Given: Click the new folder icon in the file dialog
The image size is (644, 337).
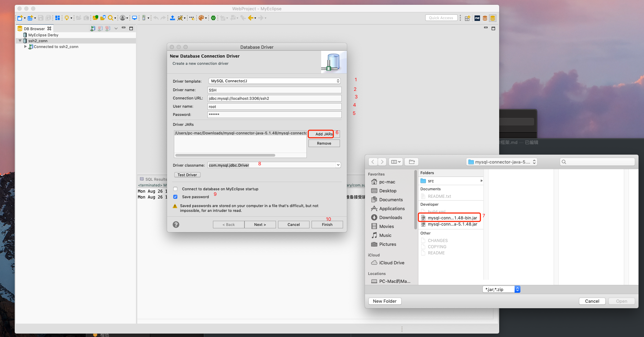Looking at the screenshot, I should pos(412,162).
